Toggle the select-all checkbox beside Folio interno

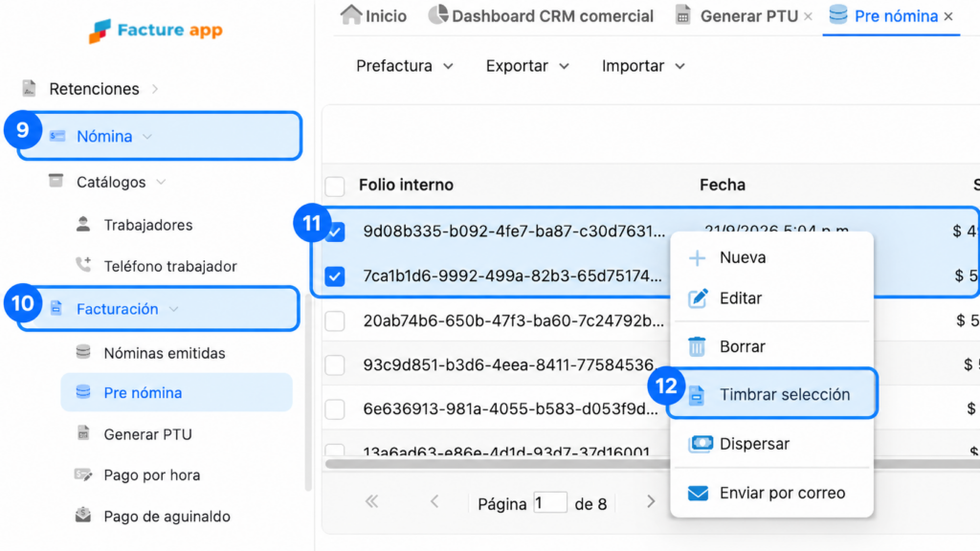335,186
